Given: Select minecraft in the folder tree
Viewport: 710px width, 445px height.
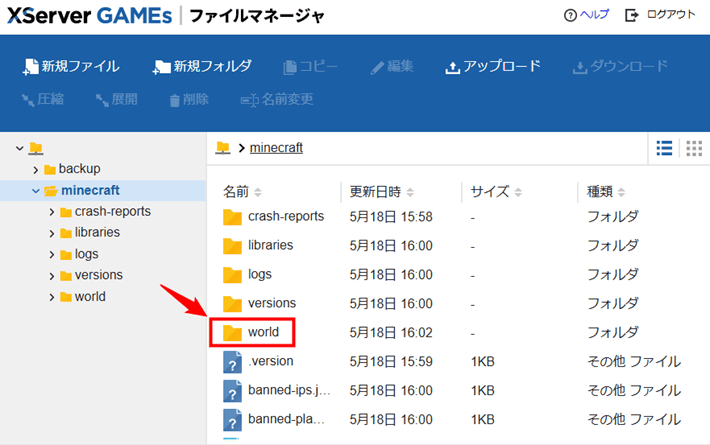Looking at the screenshot, I should (x=90, y=190).
